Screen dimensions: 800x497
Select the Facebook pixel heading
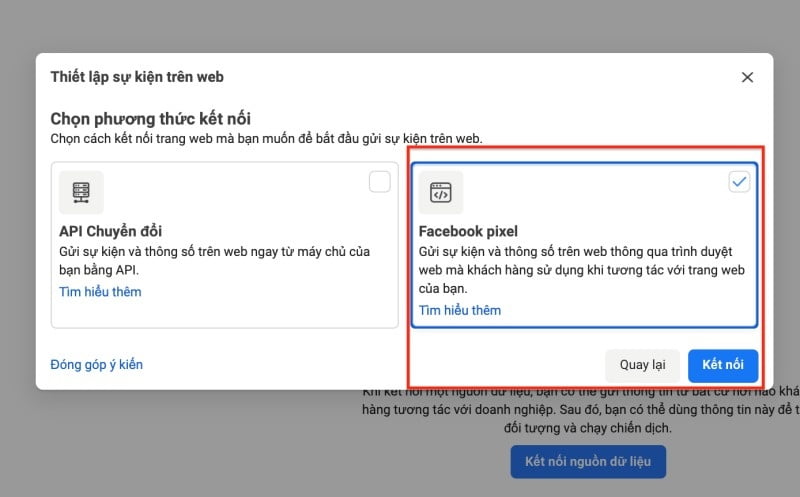coord(468,231)
